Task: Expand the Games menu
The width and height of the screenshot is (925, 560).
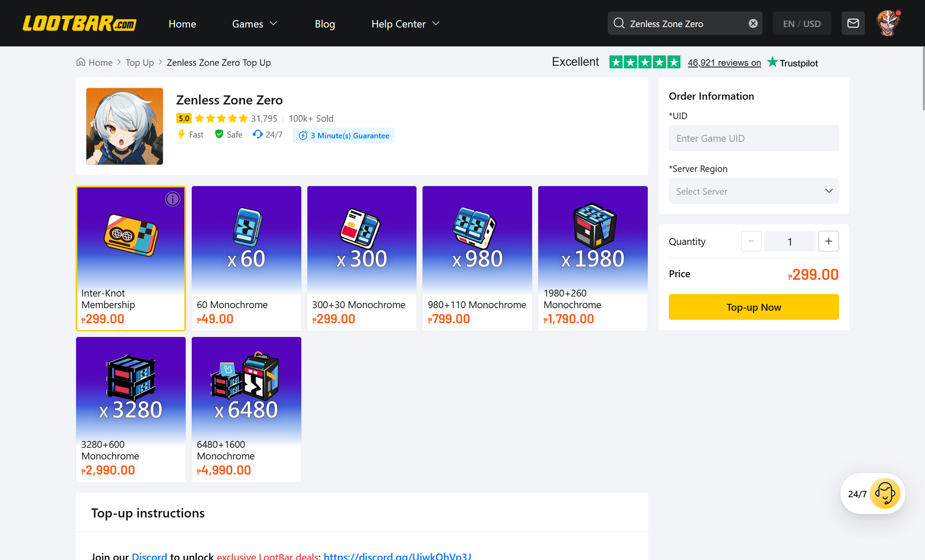Action: [254, 24]
